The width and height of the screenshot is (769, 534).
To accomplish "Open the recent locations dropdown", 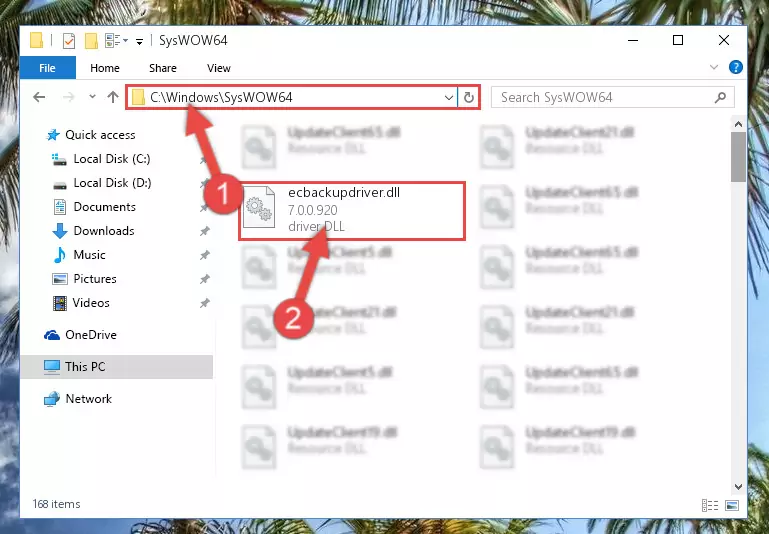I will coord(92,97).
